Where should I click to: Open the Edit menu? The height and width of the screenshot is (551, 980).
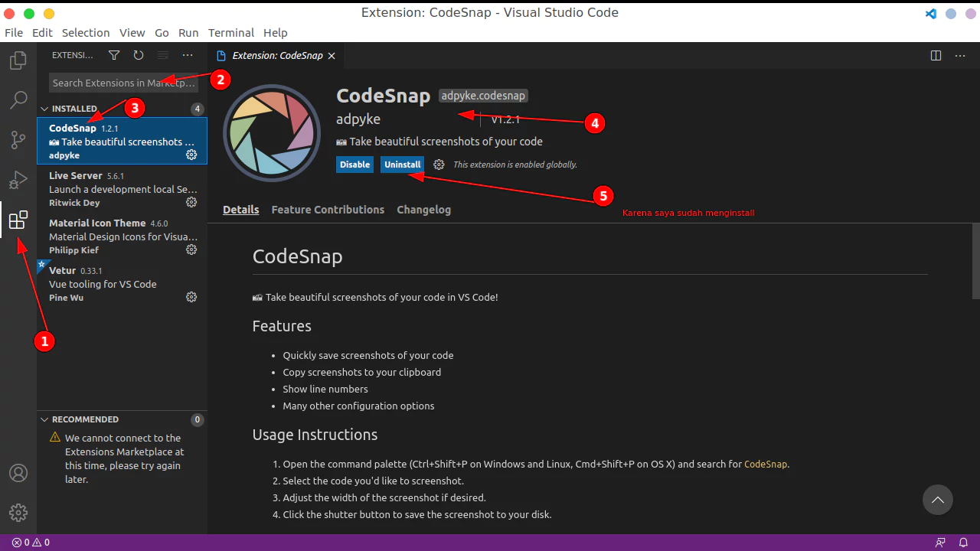click(x=42, y=33)
